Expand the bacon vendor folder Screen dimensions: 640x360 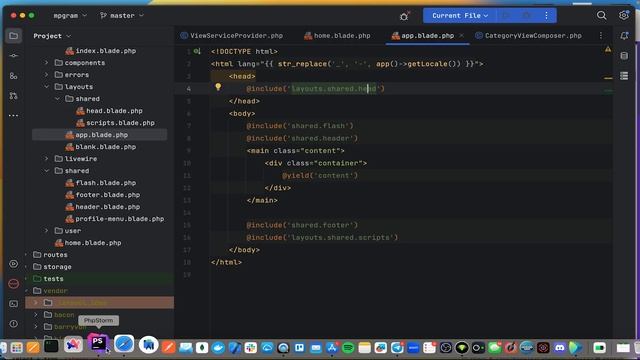[36, 315]
